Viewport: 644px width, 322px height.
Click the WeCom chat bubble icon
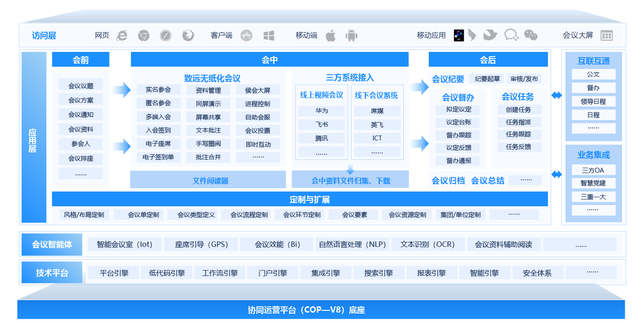pyautogui.click(x=511, y=35)
